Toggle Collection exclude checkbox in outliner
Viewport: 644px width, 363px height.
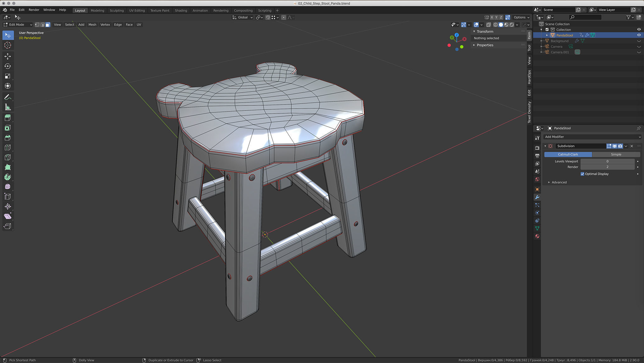point(547,30)
